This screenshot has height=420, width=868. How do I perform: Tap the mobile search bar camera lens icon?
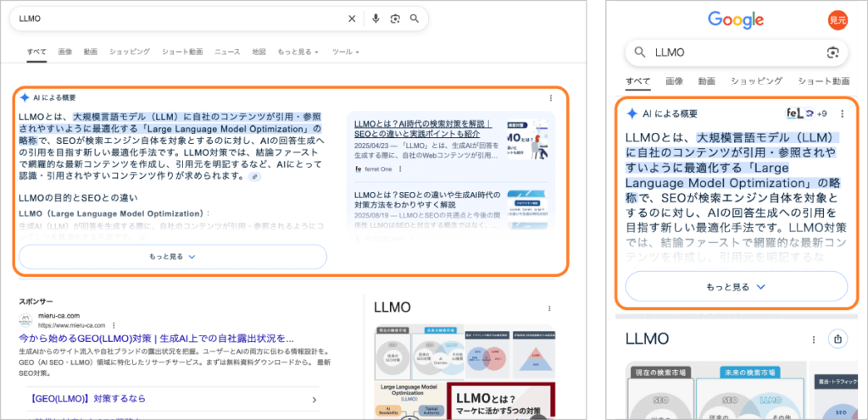[x=832, y=52]
